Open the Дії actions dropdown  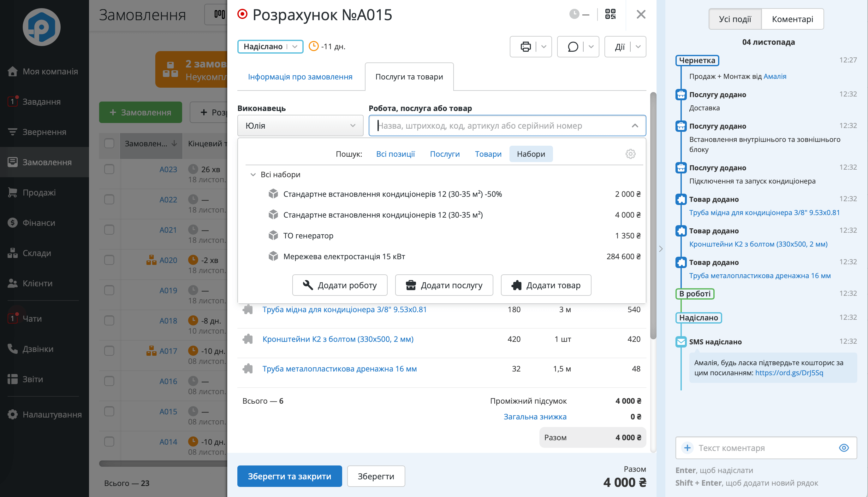tap(625, 47)
